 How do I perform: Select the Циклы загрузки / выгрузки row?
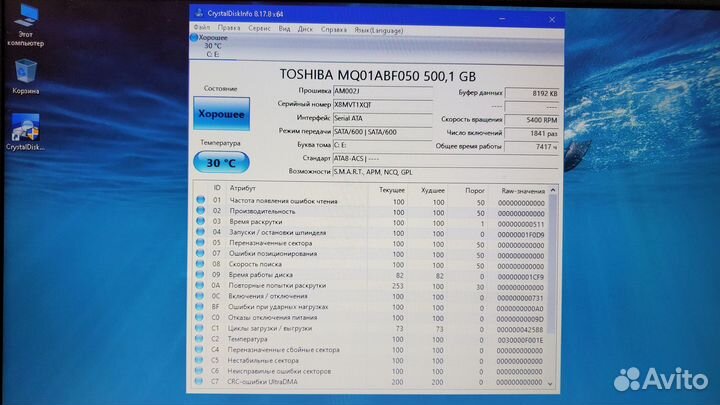(x=370, y=329)
